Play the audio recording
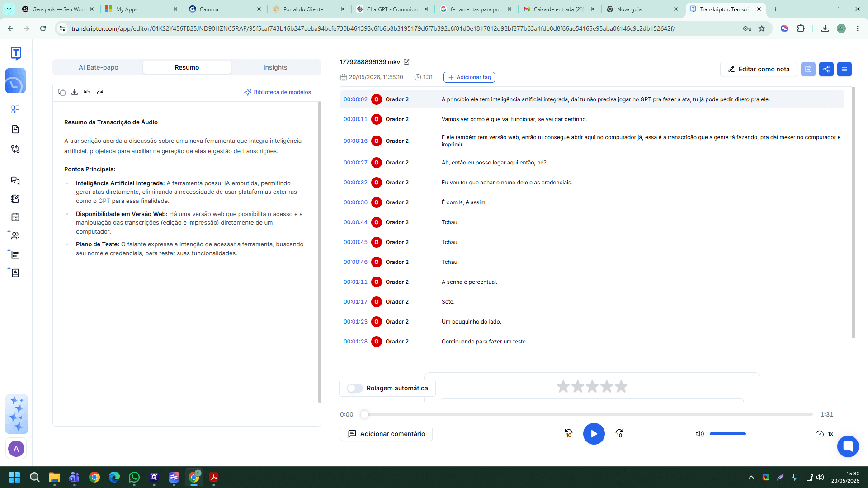868x488 pixels. click(x=594, y=434)
